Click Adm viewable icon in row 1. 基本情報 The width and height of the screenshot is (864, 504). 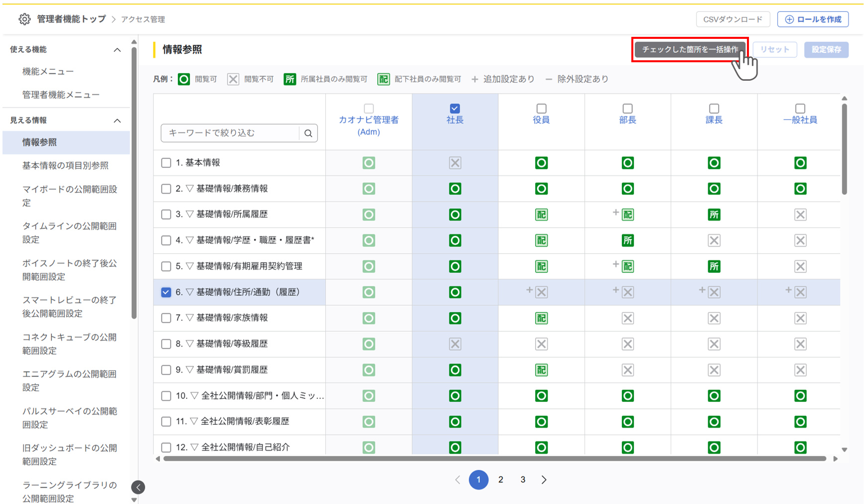369,163
